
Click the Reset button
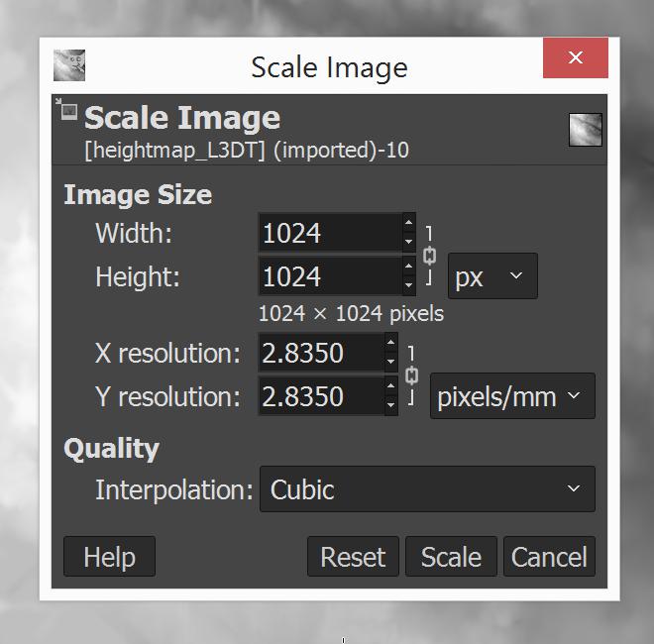click(353, 557)
